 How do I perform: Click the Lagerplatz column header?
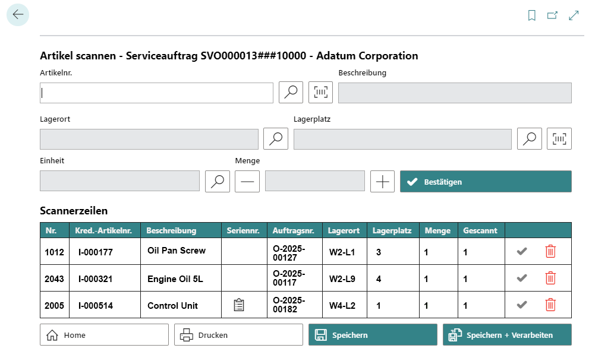pos(393,230)
